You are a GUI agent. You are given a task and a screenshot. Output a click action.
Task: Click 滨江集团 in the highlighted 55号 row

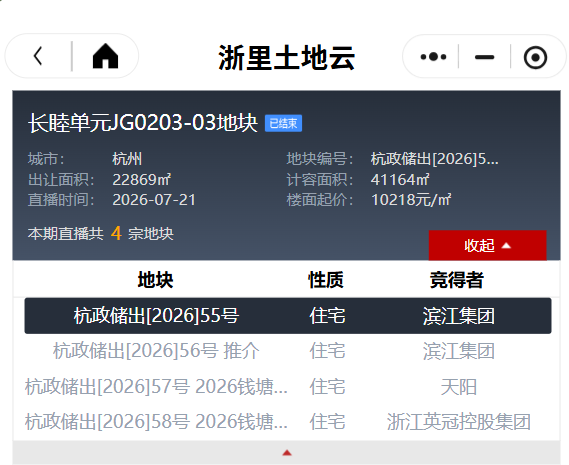tap(459, 315)
